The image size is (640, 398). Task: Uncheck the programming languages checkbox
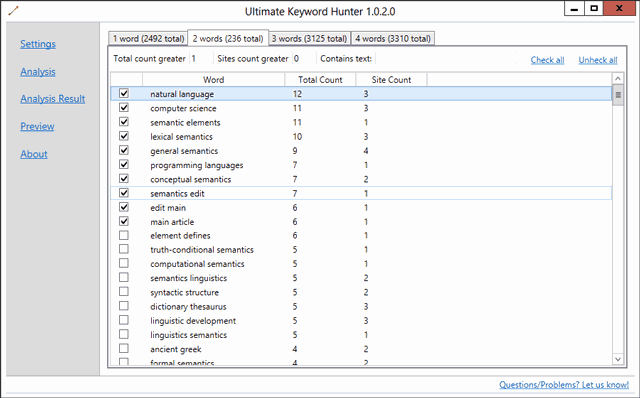point(124,165)
